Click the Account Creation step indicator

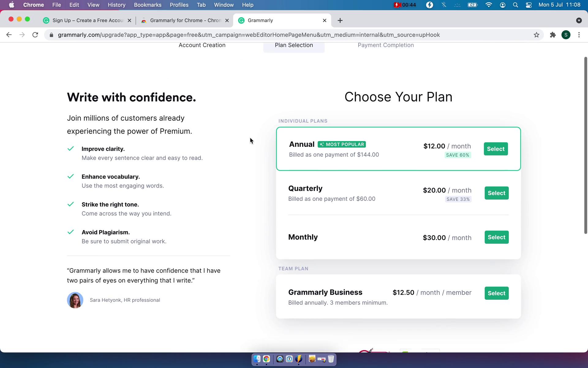tap(202, 45)
